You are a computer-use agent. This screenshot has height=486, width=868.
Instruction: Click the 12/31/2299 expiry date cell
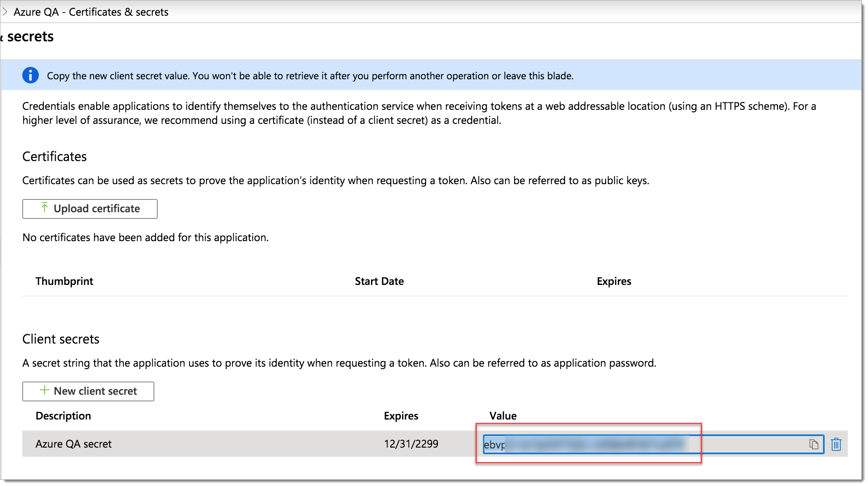pyautogui.click(x=411, y=444)
